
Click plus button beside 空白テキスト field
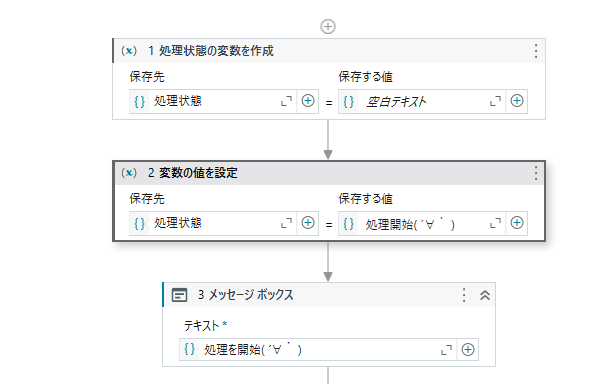coord(516,101)
